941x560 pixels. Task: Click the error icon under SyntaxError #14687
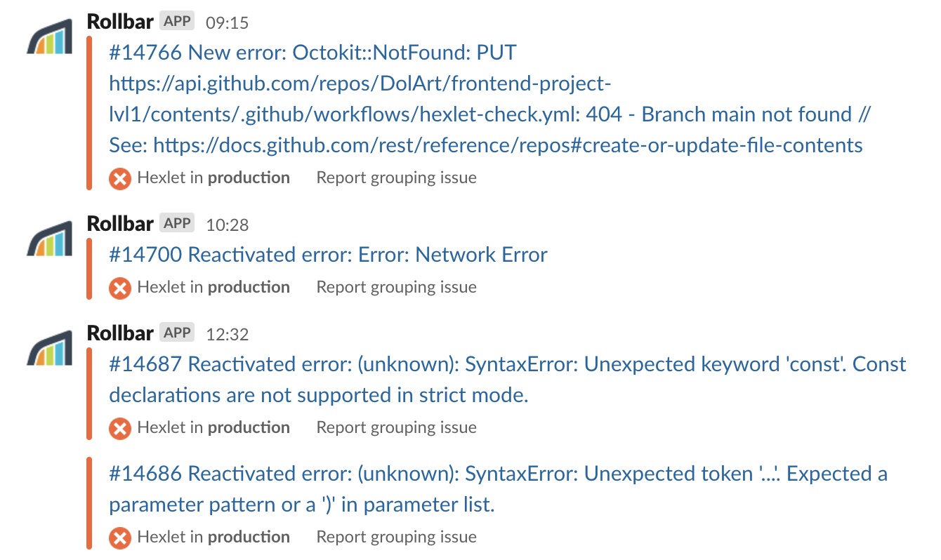pyautogui.click(x=119, y=428)
